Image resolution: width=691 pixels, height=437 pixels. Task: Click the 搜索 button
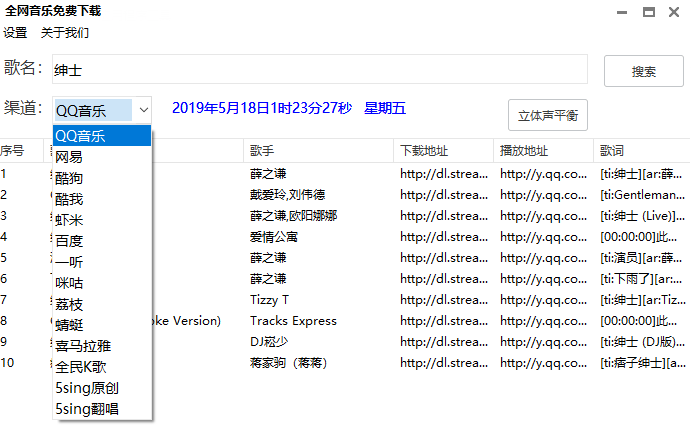click(643, 71)
